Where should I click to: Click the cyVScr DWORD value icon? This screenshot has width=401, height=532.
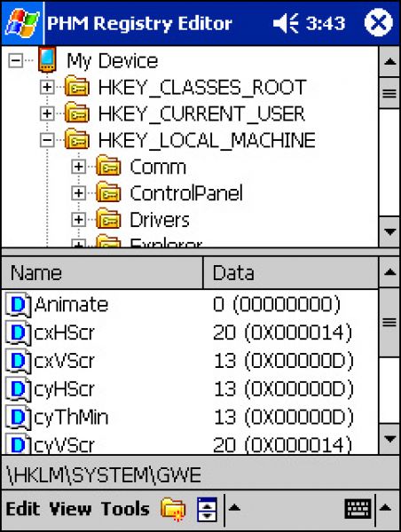[x=19, y=444]
